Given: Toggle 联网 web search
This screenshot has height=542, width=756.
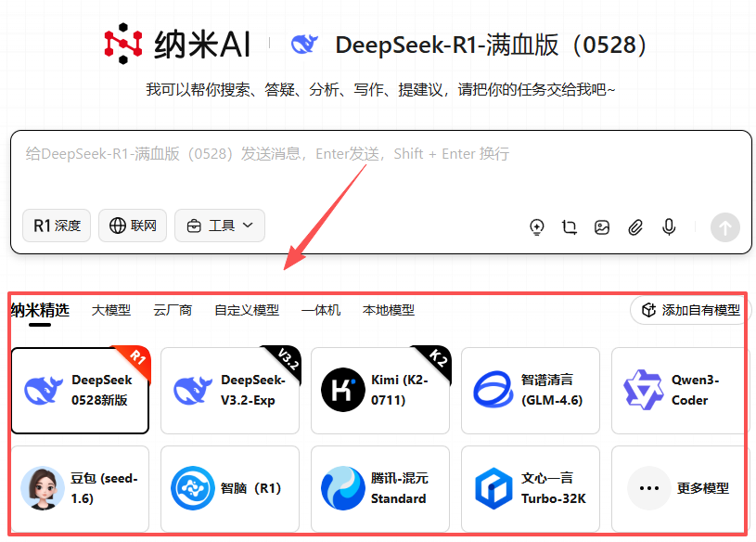Looking at the screenshot, I should click(x=133, y=226).
